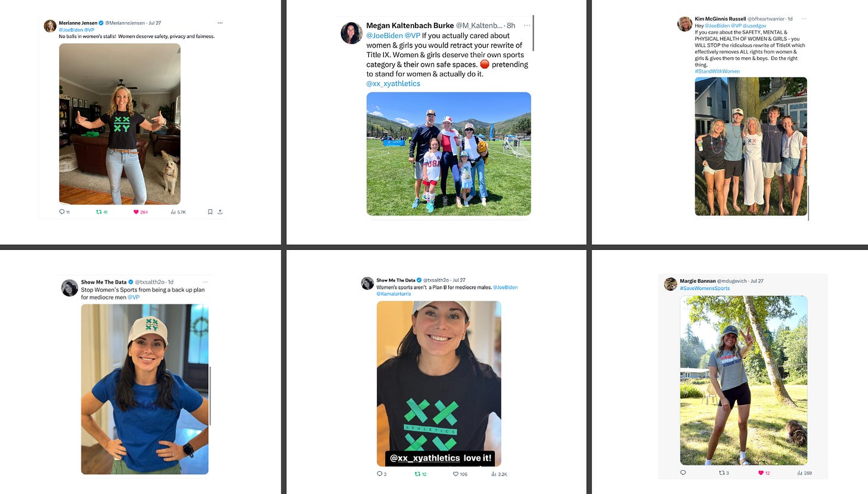Click the share icon on Merianne Jensen's tweet
This screenshot has width=868, height=494.
pos(220,212)
